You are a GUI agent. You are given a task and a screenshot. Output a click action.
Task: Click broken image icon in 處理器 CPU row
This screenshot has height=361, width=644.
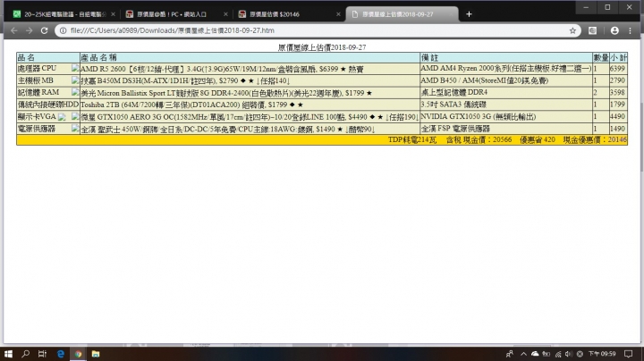coord(75,69)
